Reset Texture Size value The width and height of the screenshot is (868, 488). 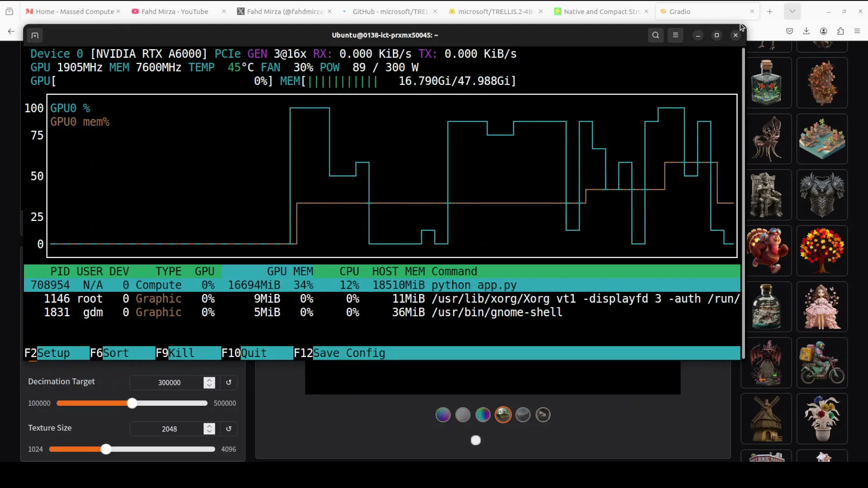229,429
